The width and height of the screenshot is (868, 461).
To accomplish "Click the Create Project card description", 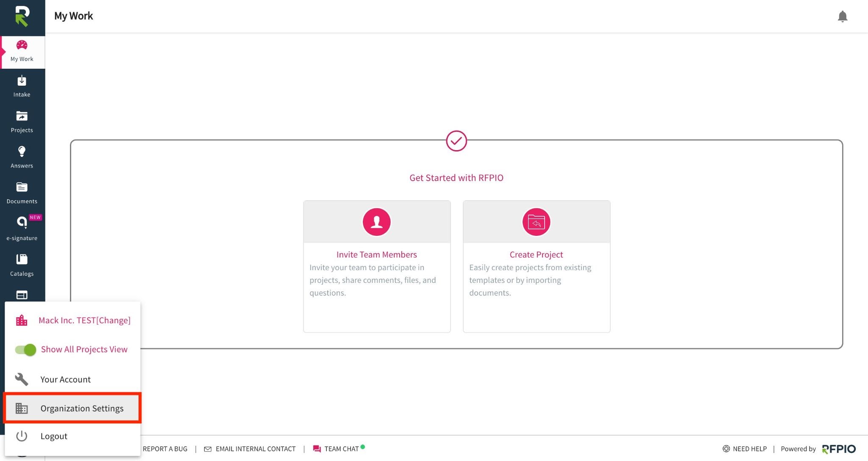I will coord(530,280).
